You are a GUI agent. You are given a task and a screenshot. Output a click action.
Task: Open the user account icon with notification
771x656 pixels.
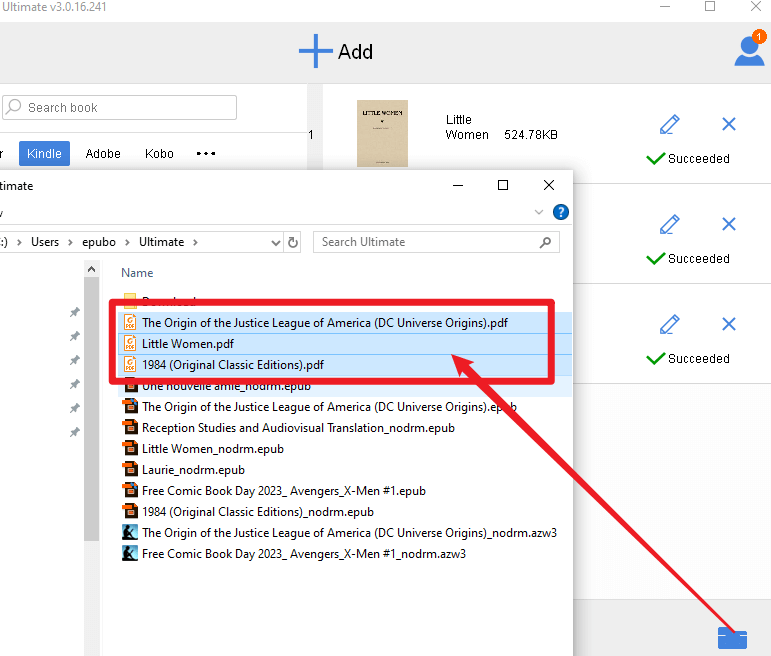pyautogui.click(x=749, y=49)
